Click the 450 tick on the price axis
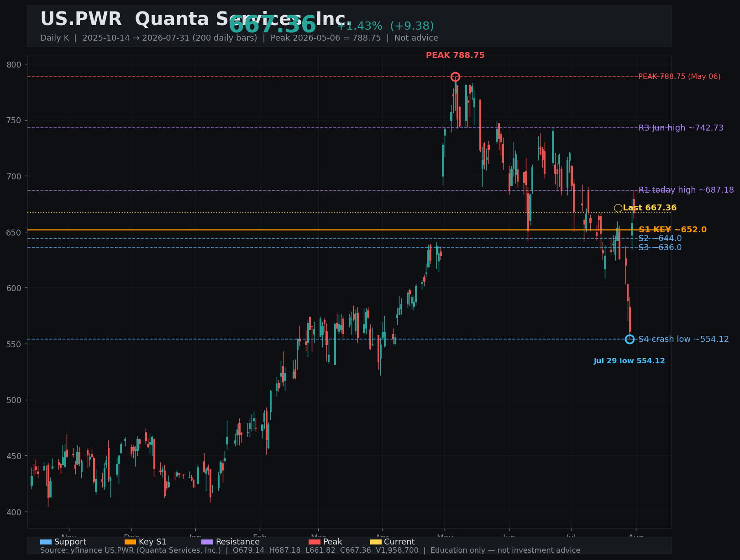This screenshot has height=560, width=740. click(x=14, y=456)
